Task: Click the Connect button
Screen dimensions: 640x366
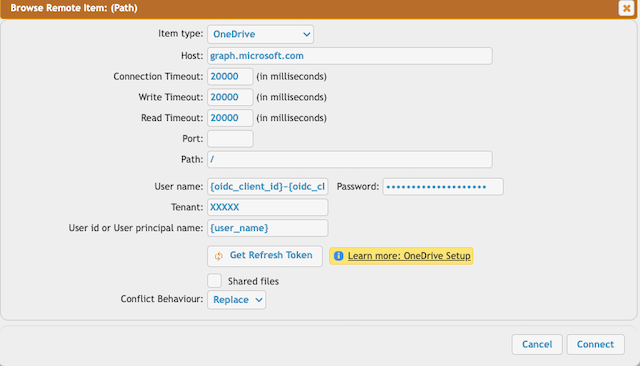Action: [x=596, y=344]
